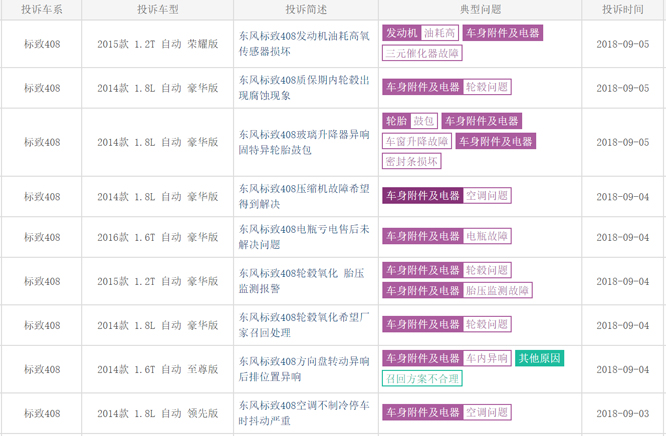Click 标致408 series in 2016款 row
Viewport: 666px width, 436px height.
pyautogui.click(x=42, y=237)
